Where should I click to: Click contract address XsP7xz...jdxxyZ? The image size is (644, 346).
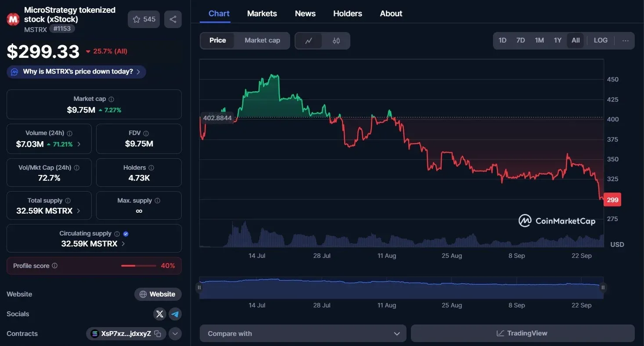click(126, 334)
